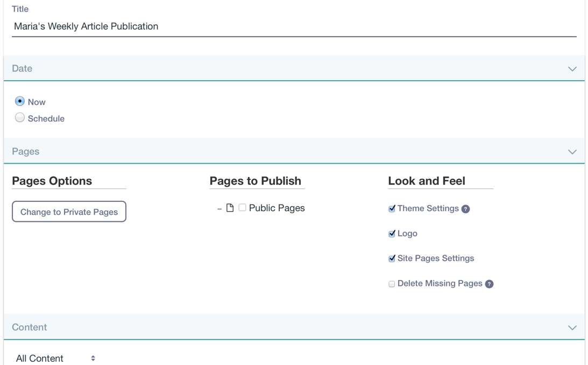588x365 pixels.
Task: Collapse the Date section chevron
Action: [x=572, y=69]
